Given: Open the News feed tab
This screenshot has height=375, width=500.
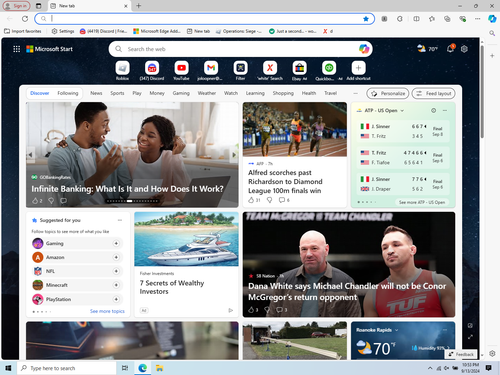Looking at the screenshot, I should click(96, 93).
